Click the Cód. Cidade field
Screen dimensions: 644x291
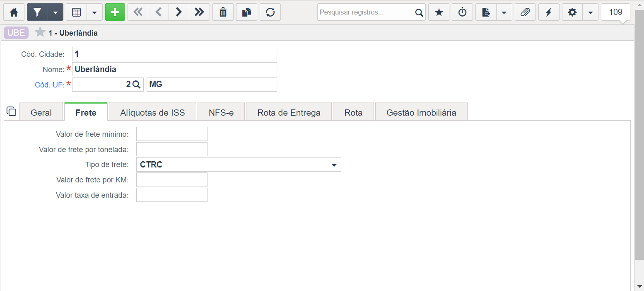174,54
